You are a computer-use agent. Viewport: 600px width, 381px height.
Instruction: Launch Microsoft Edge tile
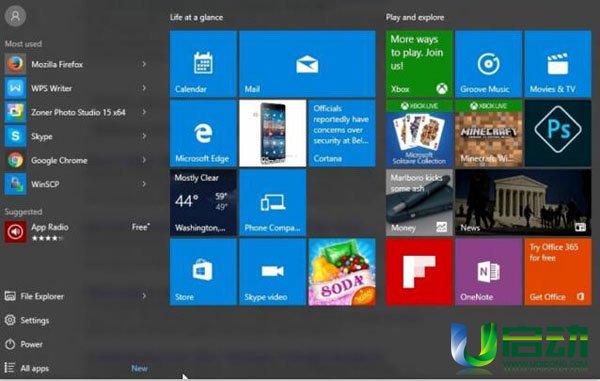(203, 133)
